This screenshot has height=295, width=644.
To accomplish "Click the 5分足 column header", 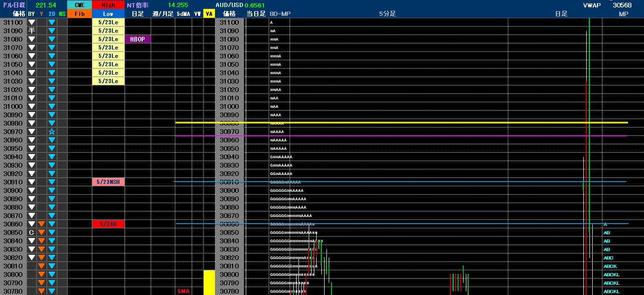I will (388, 14).
